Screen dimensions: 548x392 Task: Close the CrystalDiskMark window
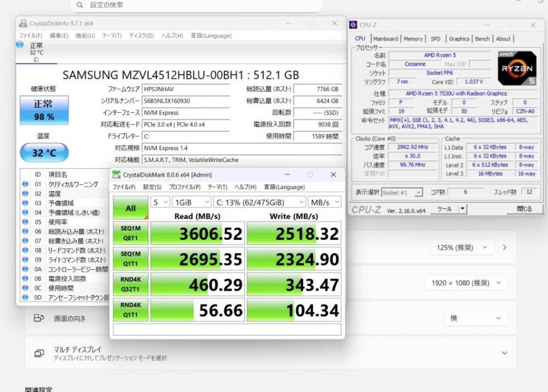pos(333,175)
